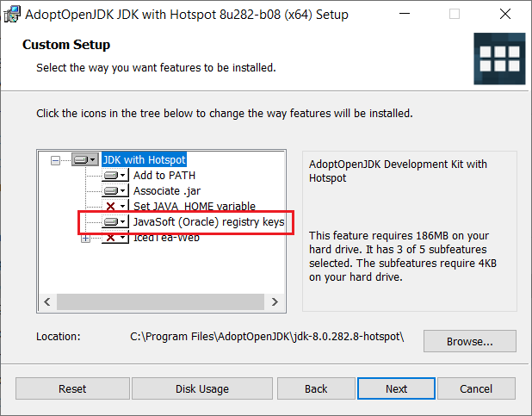Close the setup window
Viewport: 532px width, 416px height.
(x=505, y=14)
